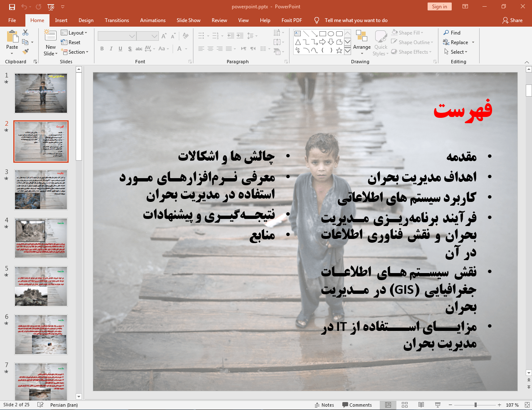Expand the Layout dropdown

[74, 33]
